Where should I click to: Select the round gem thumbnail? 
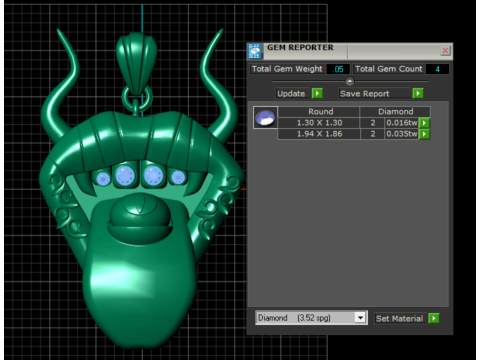point(265,118)
